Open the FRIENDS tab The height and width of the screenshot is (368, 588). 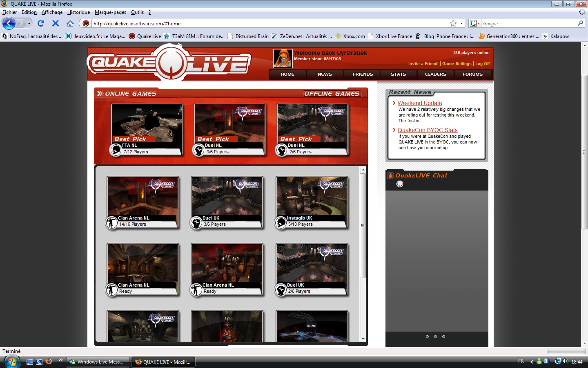point(363,74)
